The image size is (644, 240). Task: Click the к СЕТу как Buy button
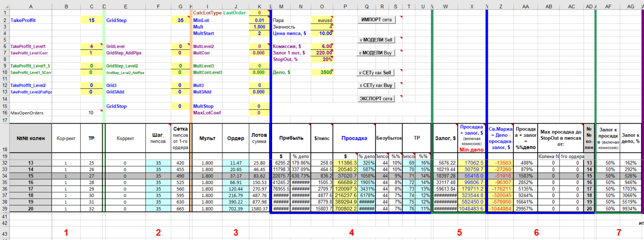(x=376, y=85)
